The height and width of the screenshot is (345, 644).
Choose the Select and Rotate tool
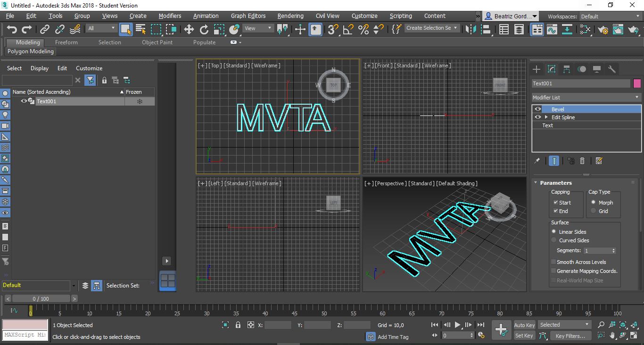tap(204, 29)
